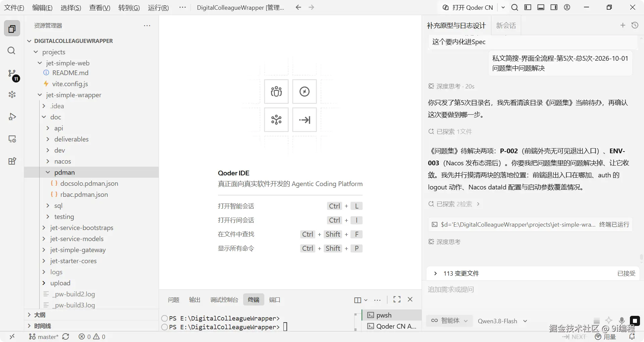Expand 已探索 2检索 details
644x342 pixels.
coord(454,204)
